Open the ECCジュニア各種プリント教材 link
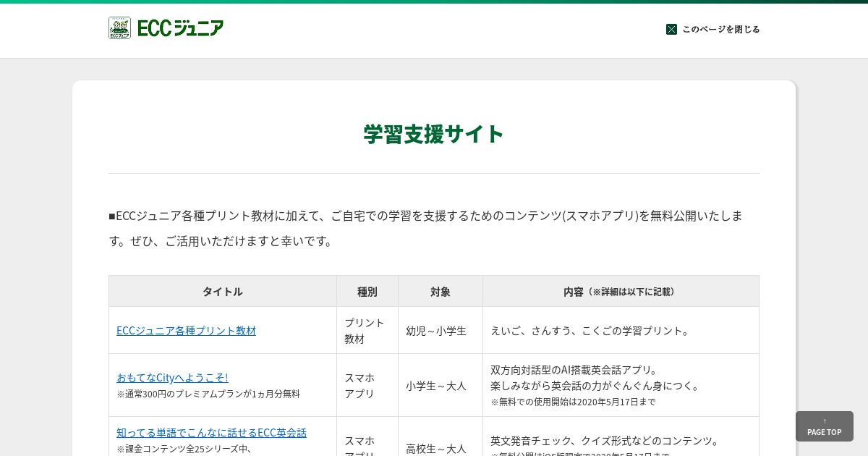This screenshot has height=456, width=868. pos(186,330)
